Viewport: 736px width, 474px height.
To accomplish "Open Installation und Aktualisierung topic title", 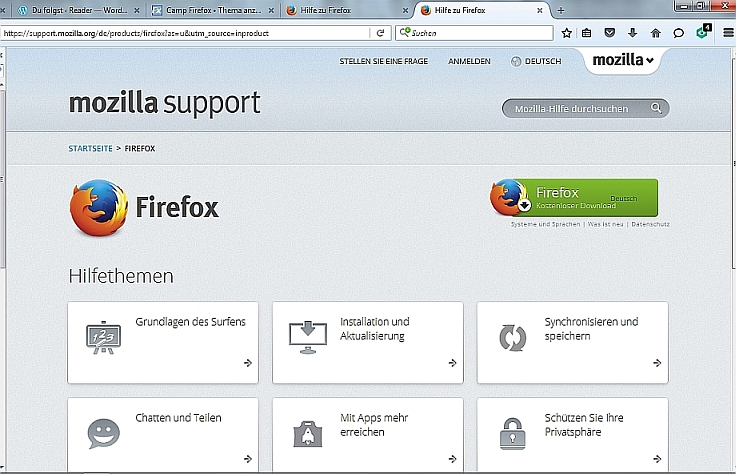I will pyautogui.click(x=375, y=329).
